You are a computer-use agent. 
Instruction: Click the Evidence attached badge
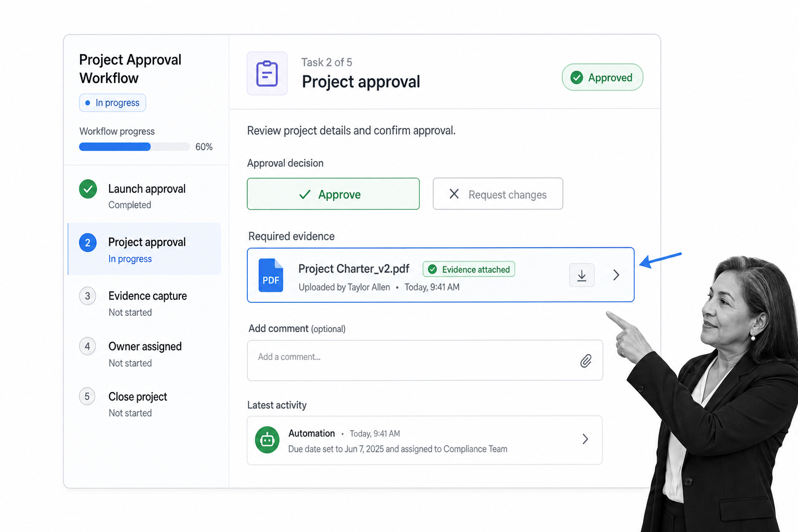tap(469, 269)
